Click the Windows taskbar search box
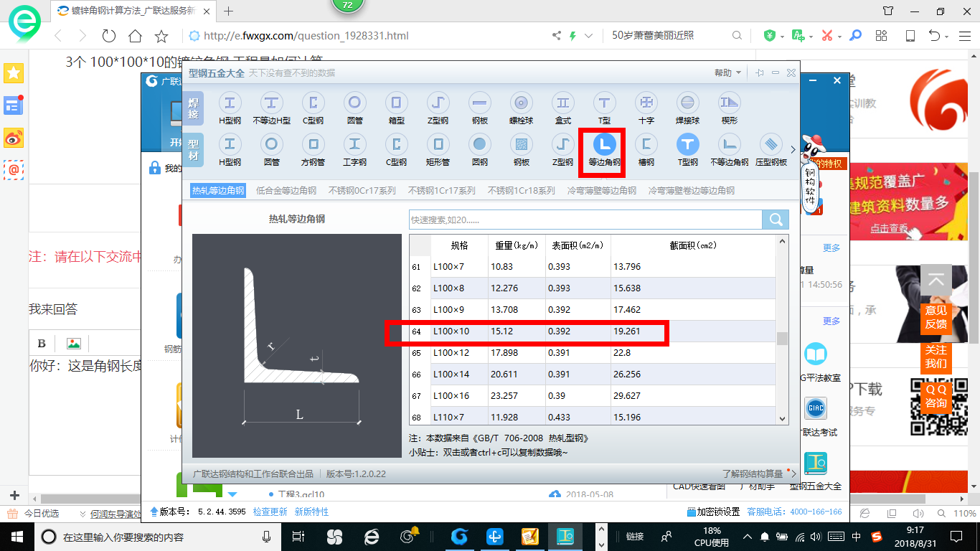The height and width of the screenshot is (551, 980). pos(158,537)
